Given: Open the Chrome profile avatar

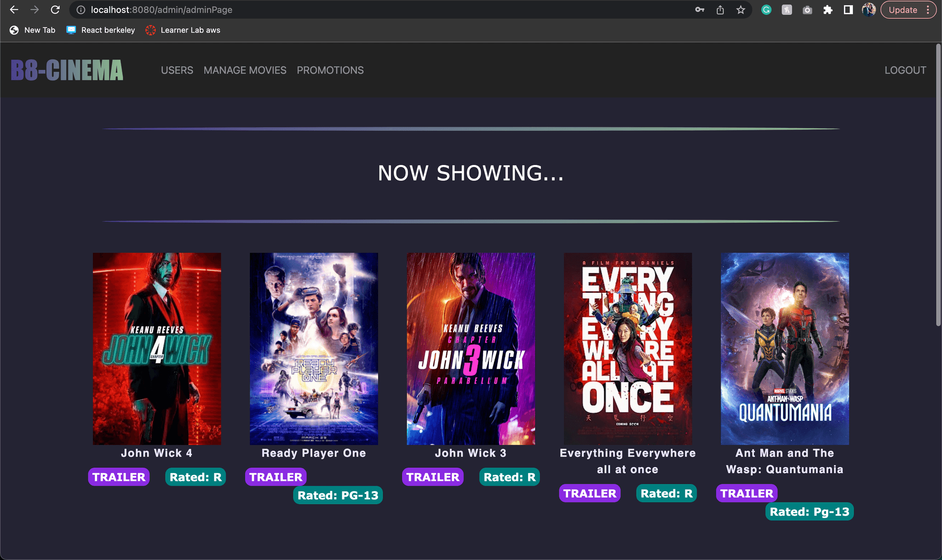Looking at the screenshot, I should point(868,10).
